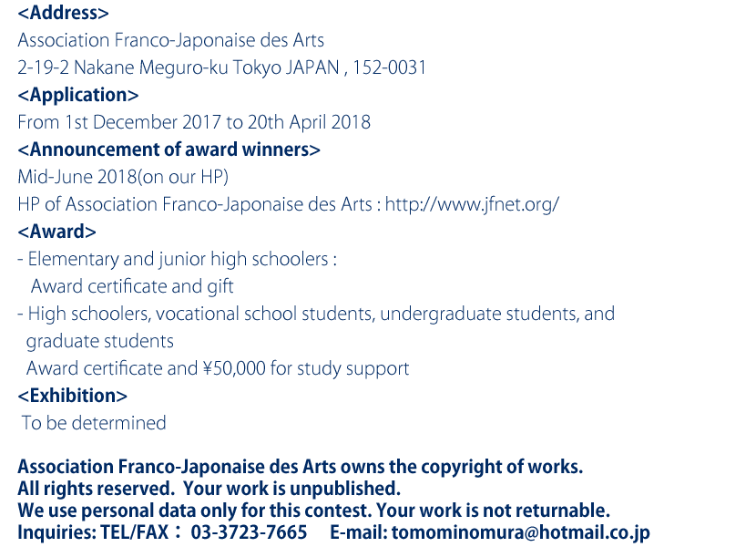The image size is (756, 547).
Task: Click the <Application> heading
Action: (78, 95)
